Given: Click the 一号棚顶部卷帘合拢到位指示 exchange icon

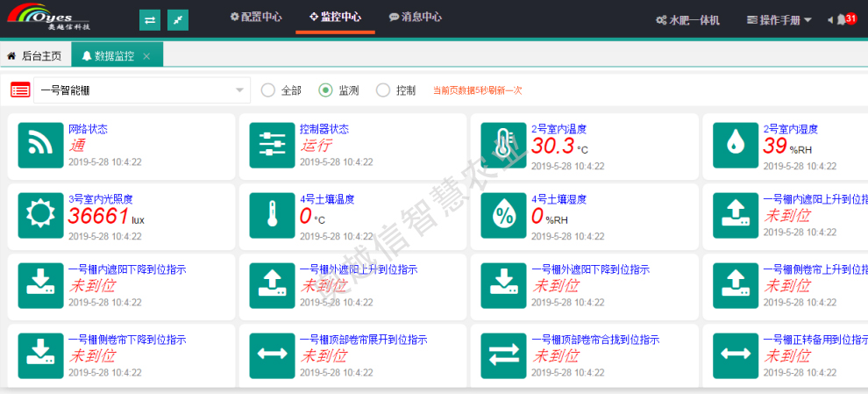Looking at the screenshot, I should tap(504, 355).
